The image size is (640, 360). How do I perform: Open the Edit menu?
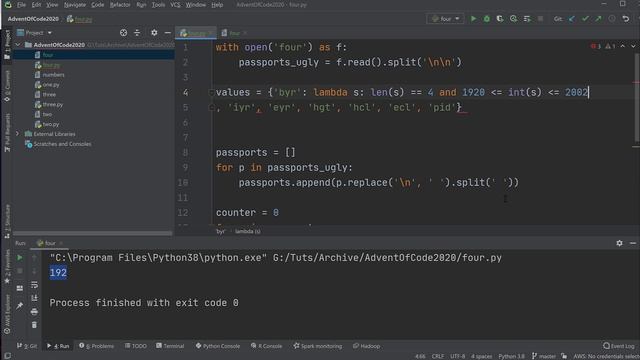(x=36, y=5)
